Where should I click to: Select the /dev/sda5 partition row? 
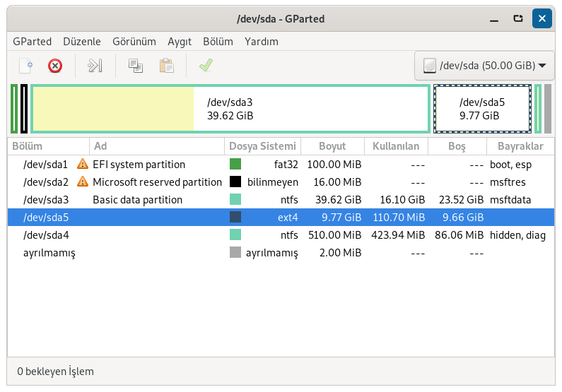point(281,217)
